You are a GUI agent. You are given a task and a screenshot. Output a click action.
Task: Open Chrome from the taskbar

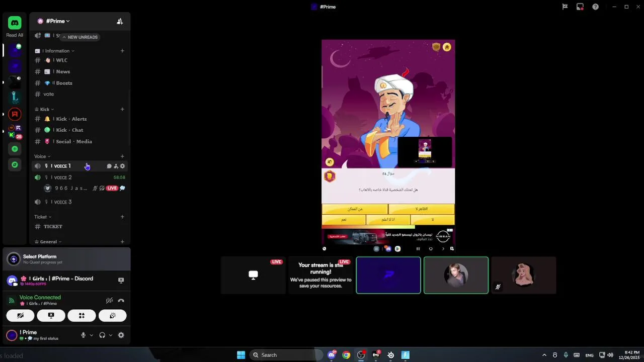point(346,355)
